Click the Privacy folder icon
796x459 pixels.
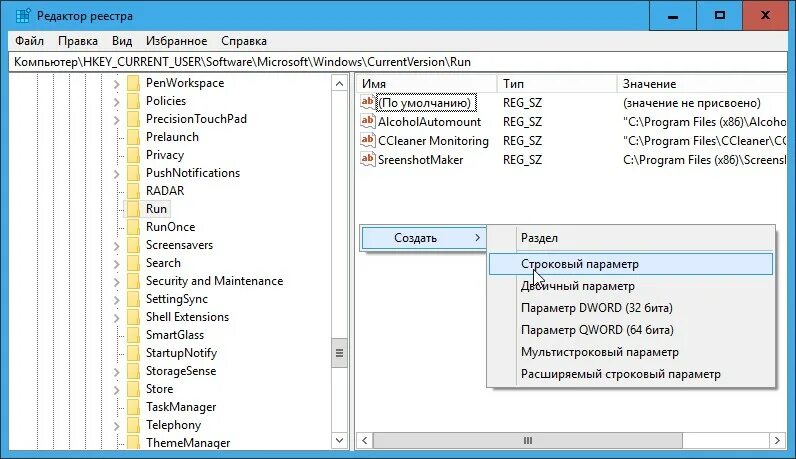(134, 155)
